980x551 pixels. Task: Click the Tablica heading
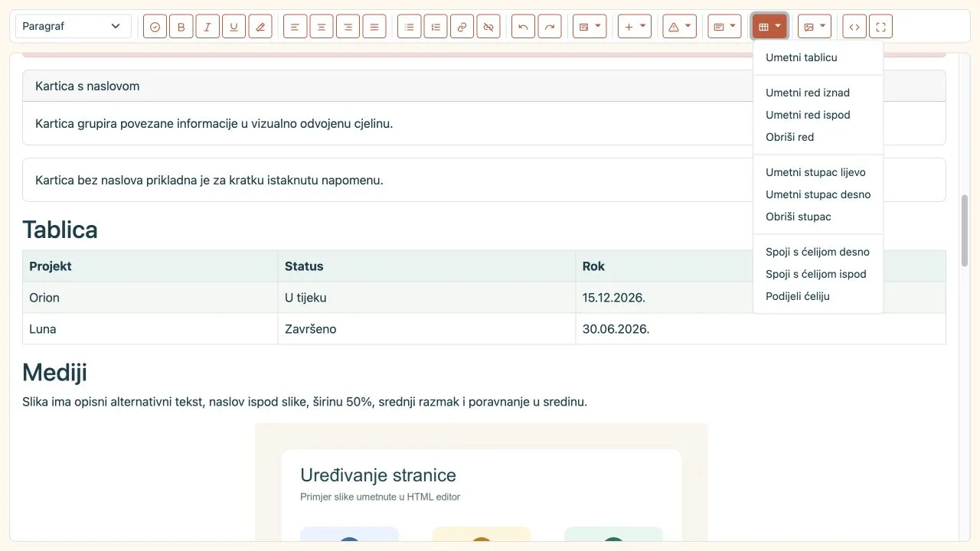click(60, 230)
